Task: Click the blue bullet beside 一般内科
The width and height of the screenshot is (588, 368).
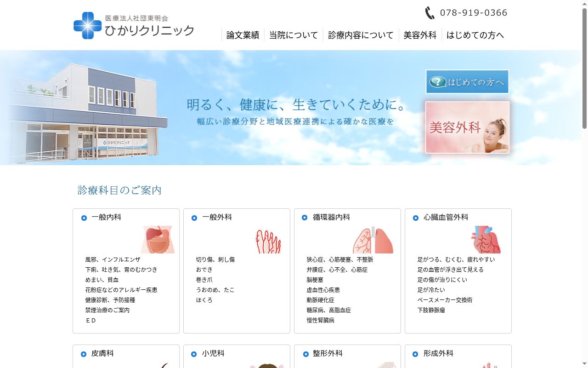Action: tap(84, 218)
